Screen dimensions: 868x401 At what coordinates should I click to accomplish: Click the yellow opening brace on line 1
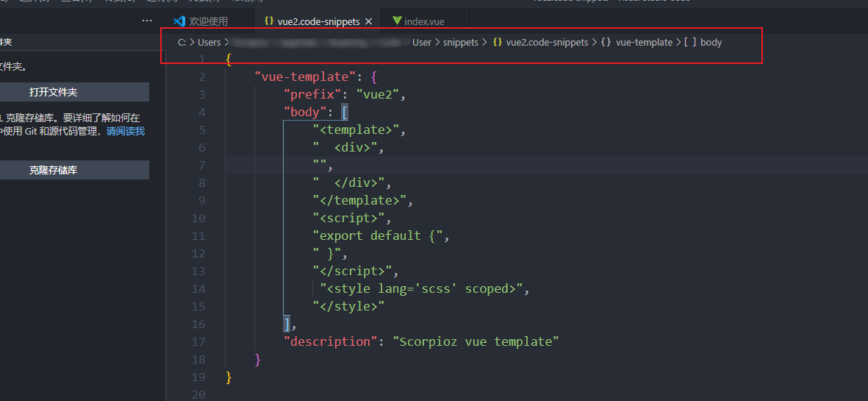click(229, 60)
